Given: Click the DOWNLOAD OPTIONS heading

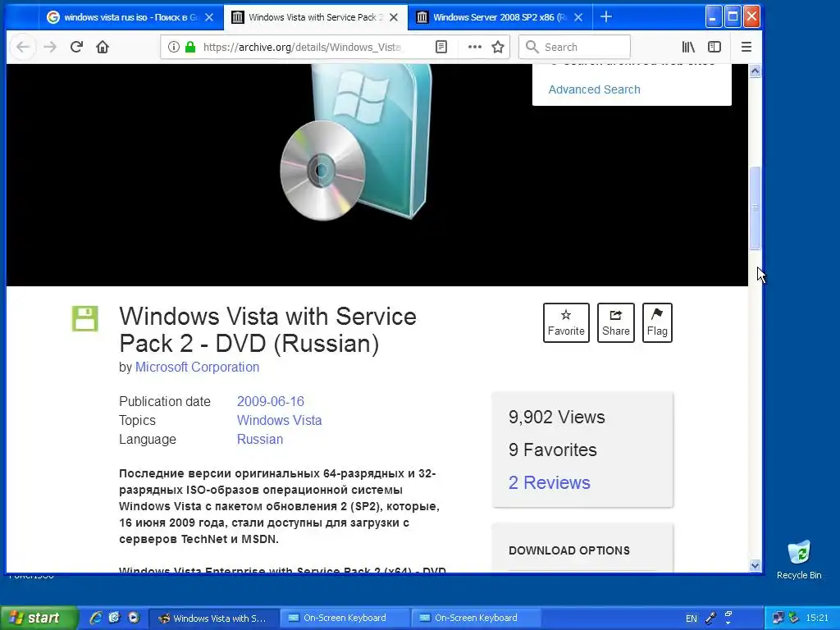Looking at the screenshot, I should pos(569,550).
